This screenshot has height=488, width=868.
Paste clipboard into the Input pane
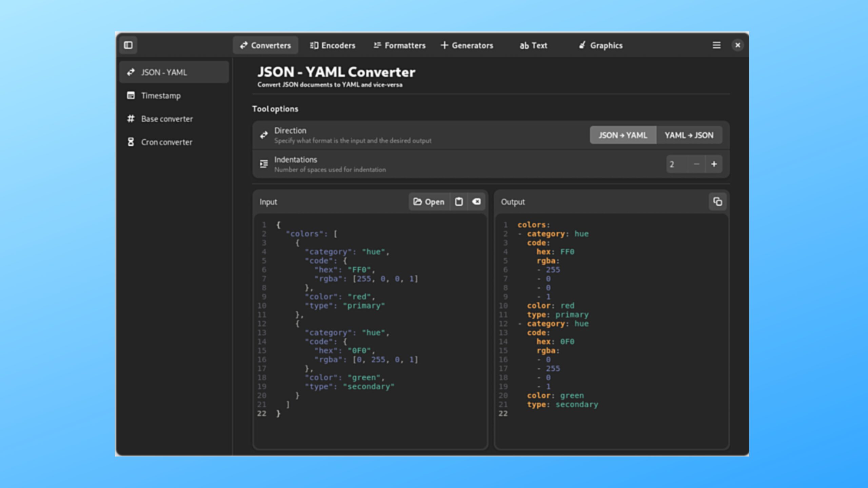pyautogui.click(x=459, y=202)
